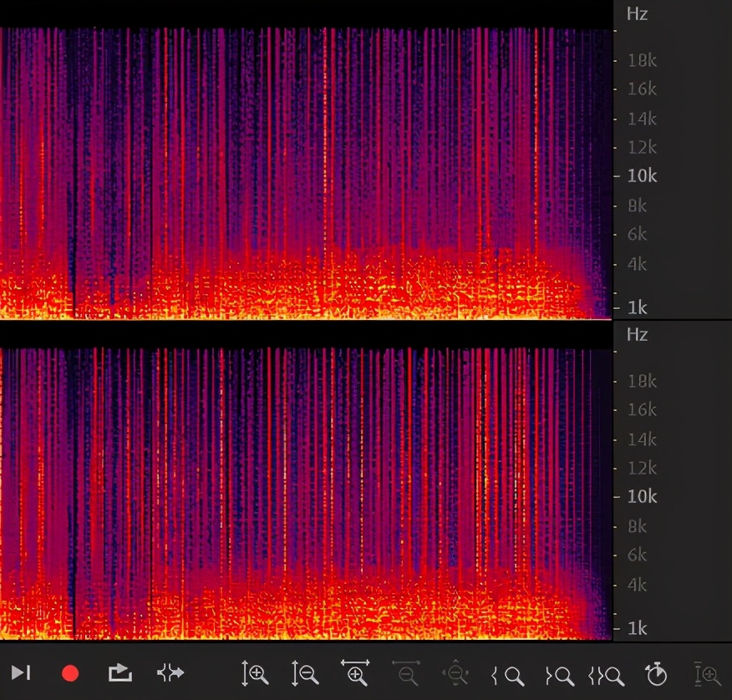Click the dimmed zoom icon at far right
732x700 pixels.
click(707, 673)
